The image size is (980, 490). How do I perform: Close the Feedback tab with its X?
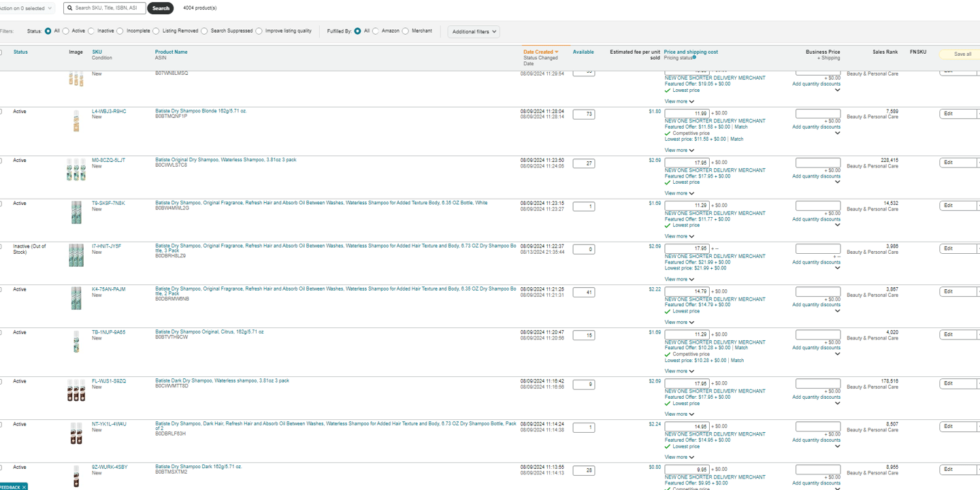[x=24, y=487]
